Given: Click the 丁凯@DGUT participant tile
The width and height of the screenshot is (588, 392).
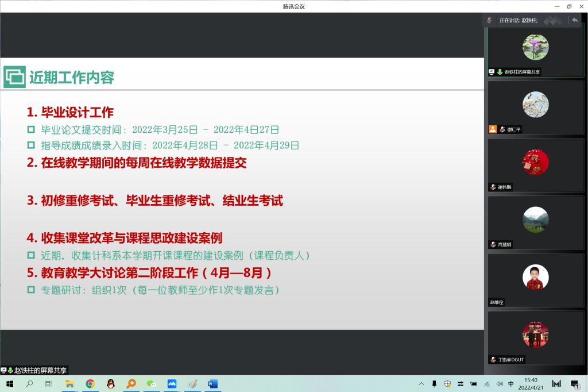Looking at the screenshot, I should tap(535, 337).
